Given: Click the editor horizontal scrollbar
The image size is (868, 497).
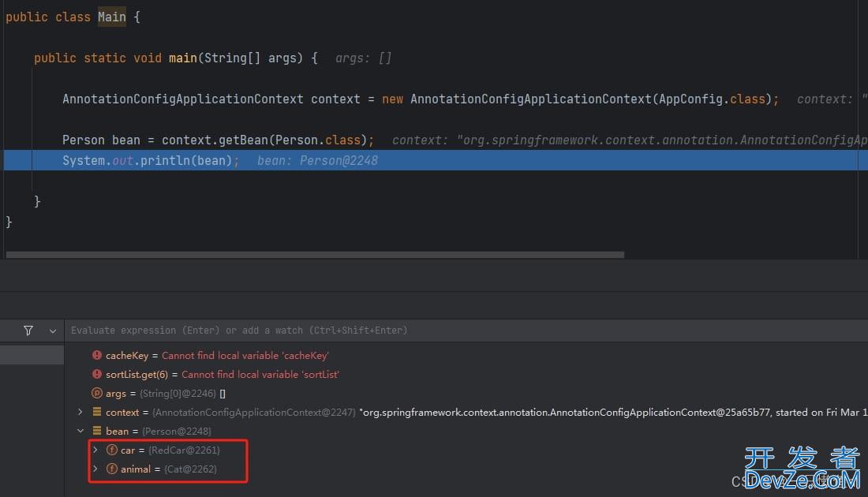Looking at the screenshot, I should click(x=316, y=255).
